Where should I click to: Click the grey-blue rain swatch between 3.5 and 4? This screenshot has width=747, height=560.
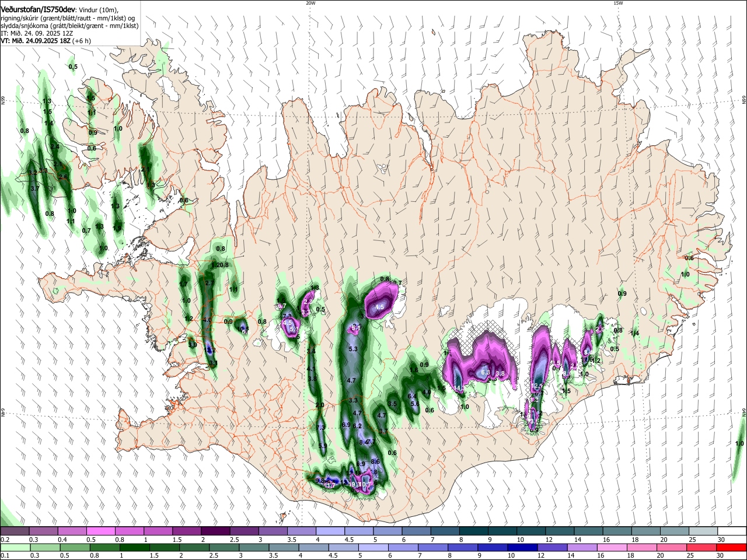click(283, 547)
